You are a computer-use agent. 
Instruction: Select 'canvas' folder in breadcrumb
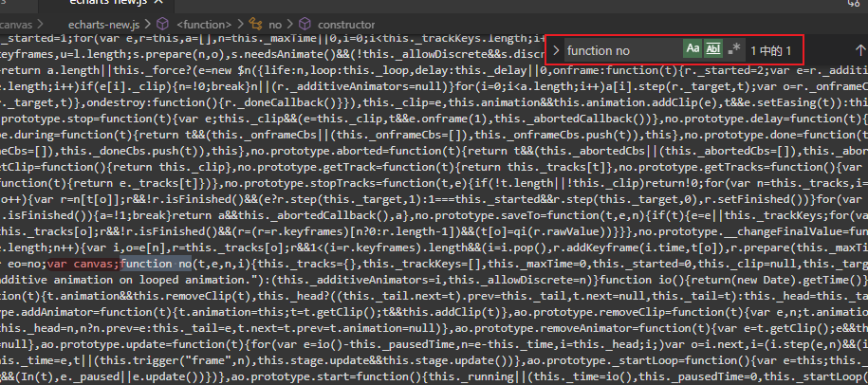16,25
